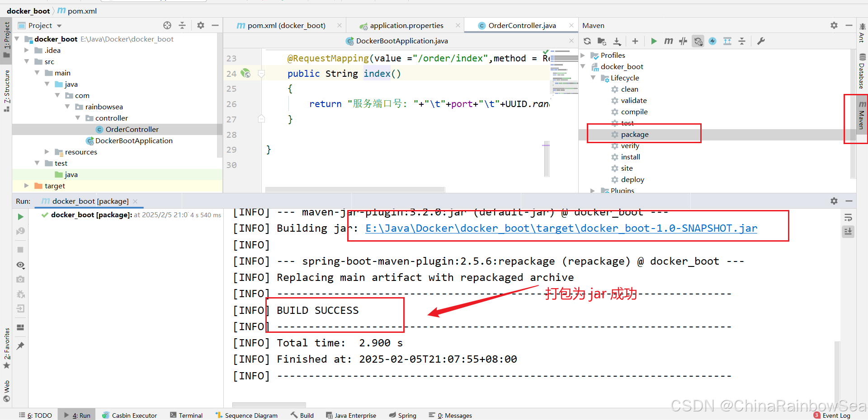
Task: Toggle scroll to end in Run console
Action: [x=848, y=232]
